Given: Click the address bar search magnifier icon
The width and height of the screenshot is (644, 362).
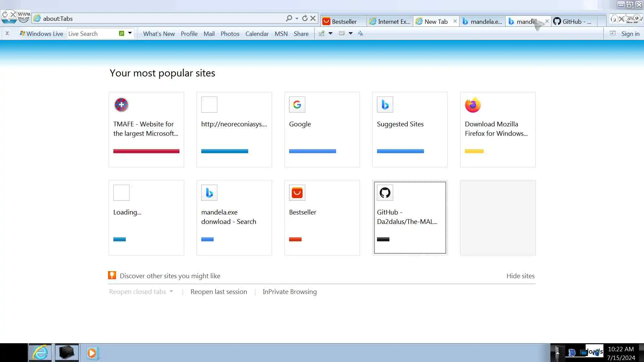Looking at the screenshot, I should click(288, 18).
